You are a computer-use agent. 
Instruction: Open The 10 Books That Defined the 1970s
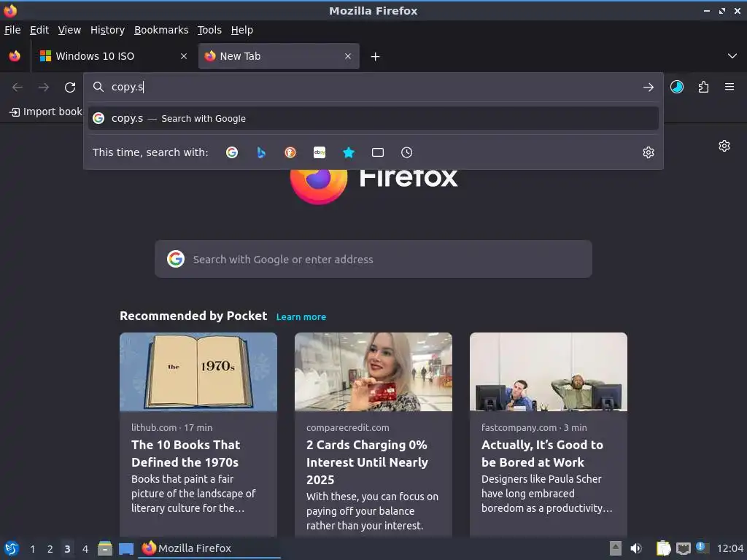(185, 454)
